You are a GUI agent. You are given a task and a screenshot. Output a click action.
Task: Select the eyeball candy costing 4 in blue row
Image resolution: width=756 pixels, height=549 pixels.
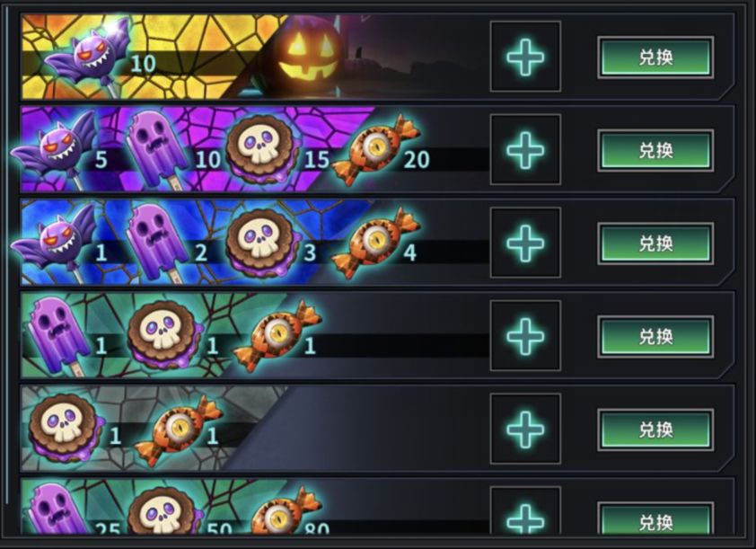click(375, 244)
